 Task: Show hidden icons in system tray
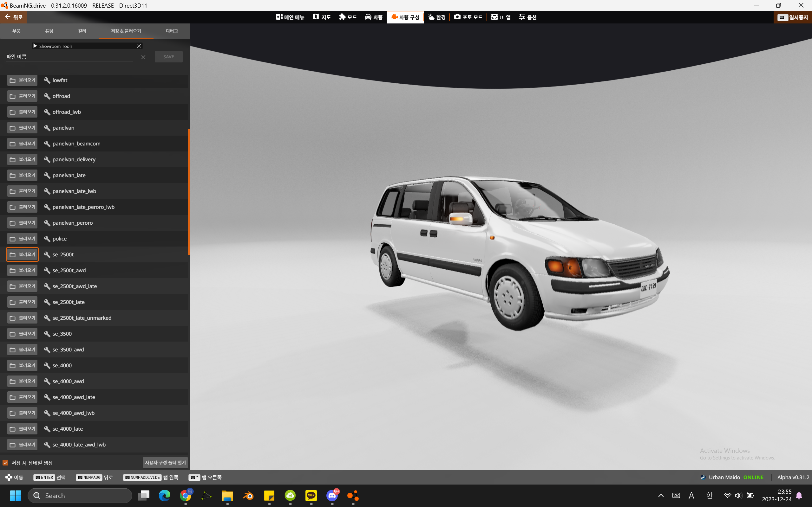coord(661,496)
